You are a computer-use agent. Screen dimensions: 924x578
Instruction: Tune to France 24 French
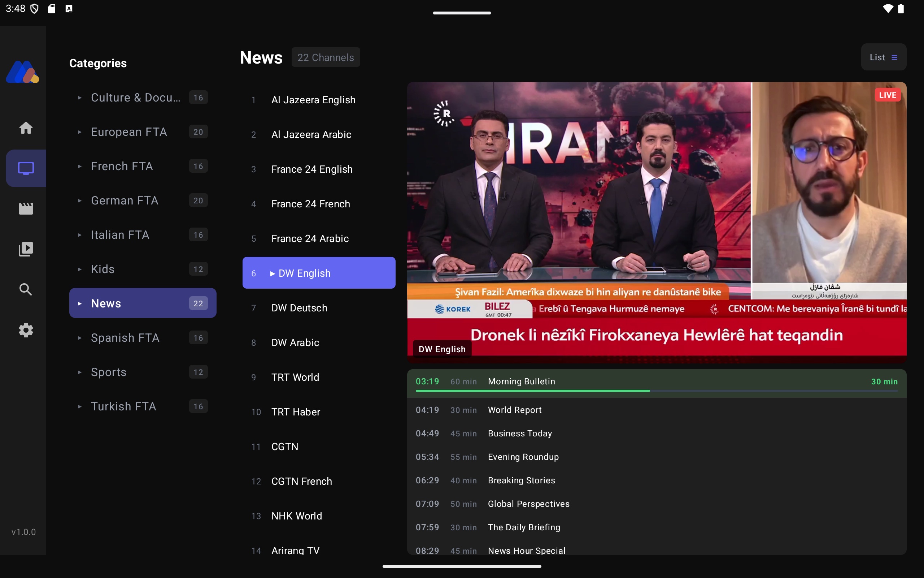click(x=319, y=204)
